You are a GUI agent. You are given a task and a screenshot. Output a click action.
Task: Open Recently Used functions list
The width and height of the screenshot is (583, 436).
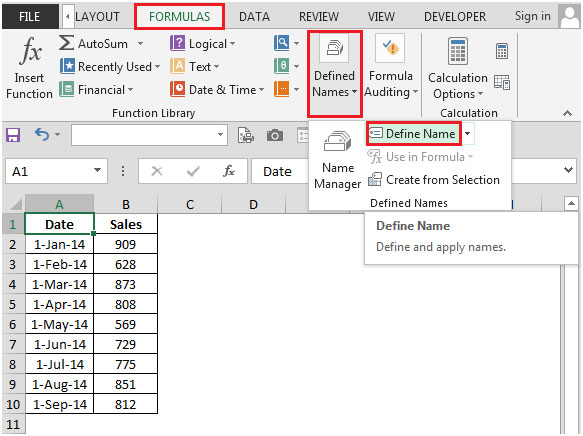click(110, 67)
